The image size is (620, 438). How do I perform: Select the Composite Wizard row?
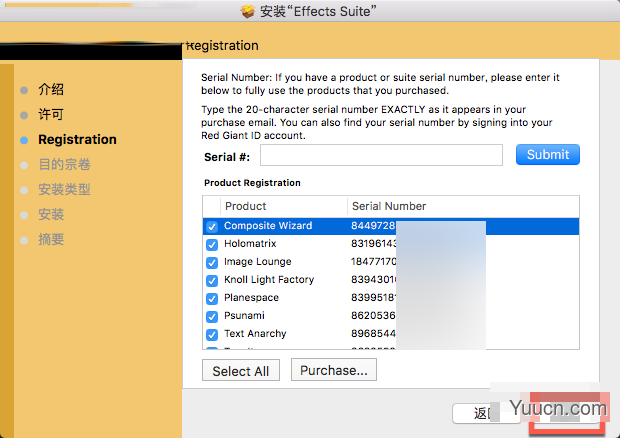point(391,226)
